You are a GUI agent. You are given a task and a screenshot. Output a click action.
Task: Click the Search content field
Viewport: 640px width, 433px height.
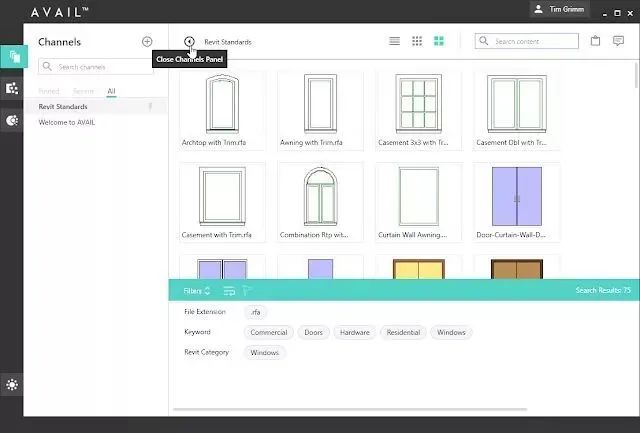click(527, 41)
